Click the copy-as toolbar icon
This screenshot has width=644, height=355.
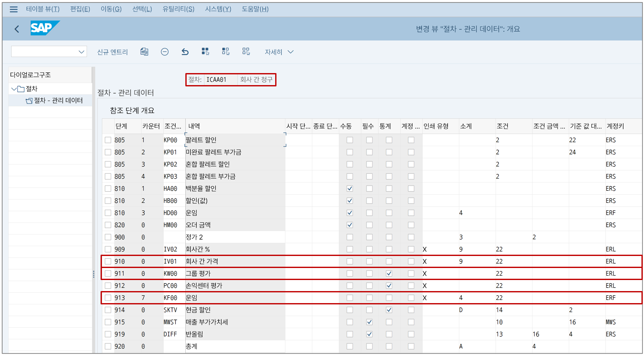click(144, 52)
